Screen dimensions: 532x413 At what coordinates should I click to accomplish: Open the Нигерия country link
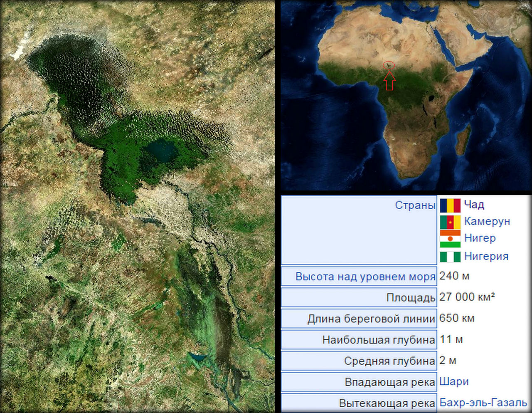[486, 256]
